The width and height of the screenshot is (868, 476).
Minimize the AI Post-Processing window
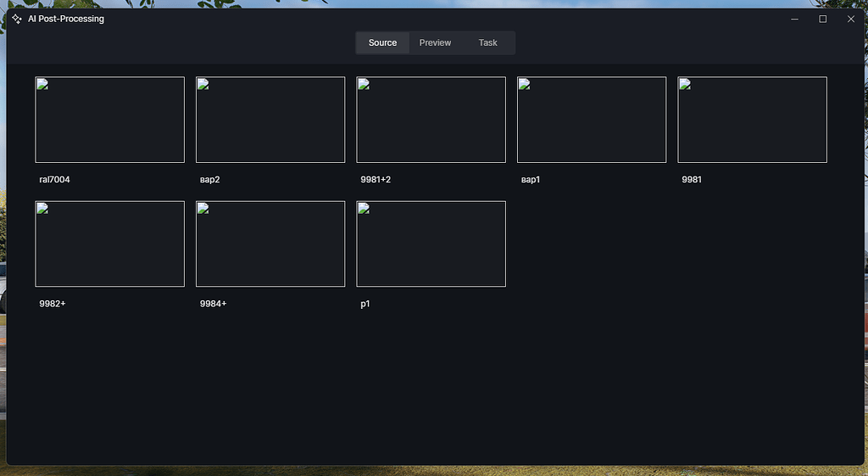point(794,19)
